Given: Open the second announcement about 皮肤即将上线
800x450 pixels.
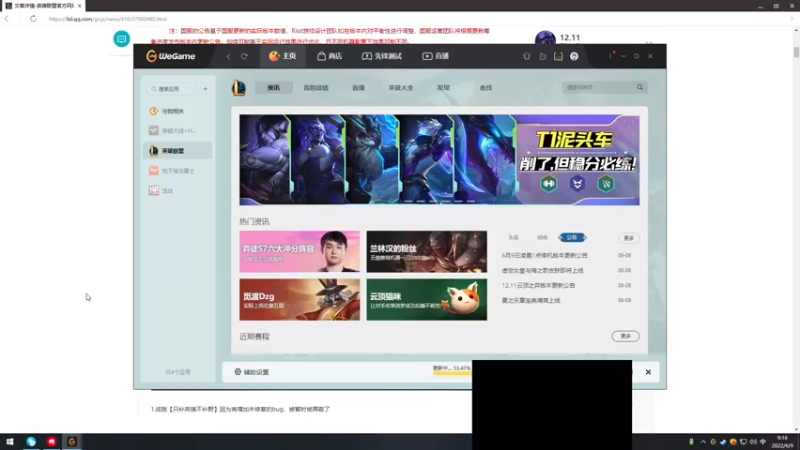Looking at the screenshot, I should coord(542,270).
